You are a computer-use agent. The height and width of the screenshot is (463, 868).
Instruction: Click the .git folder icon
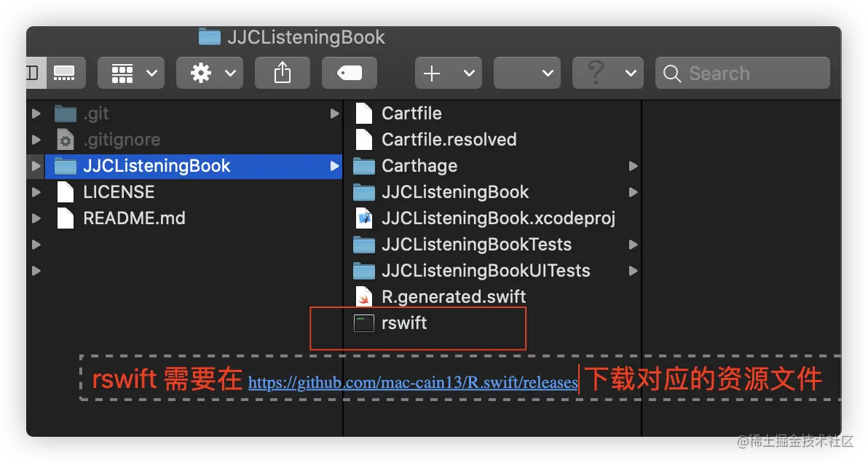[66, 114]
